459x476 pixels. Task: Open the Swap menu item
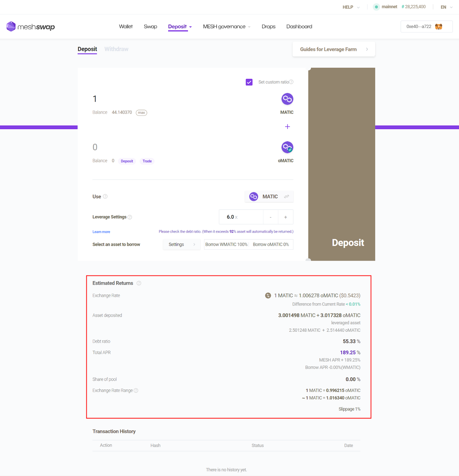[150, 27]
